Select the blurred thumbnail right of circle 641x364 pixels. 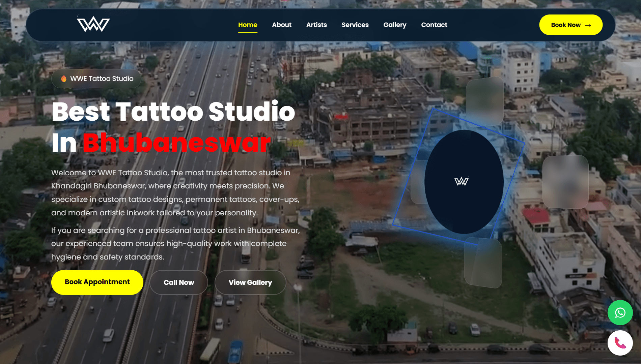click(565, 182)
